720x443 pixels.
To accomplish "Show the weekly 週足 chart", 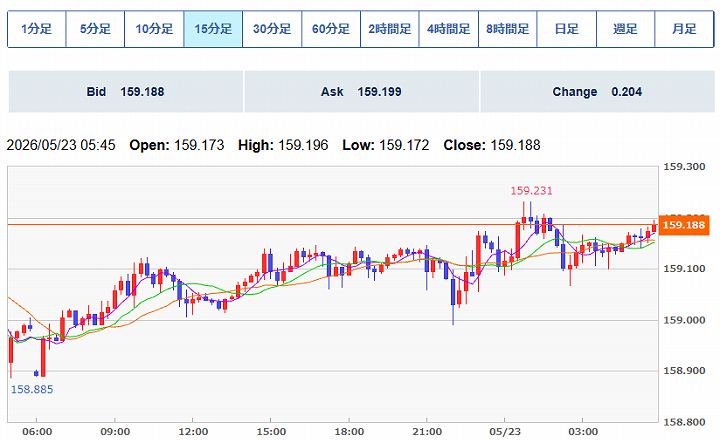I will (x=625, y=29).
